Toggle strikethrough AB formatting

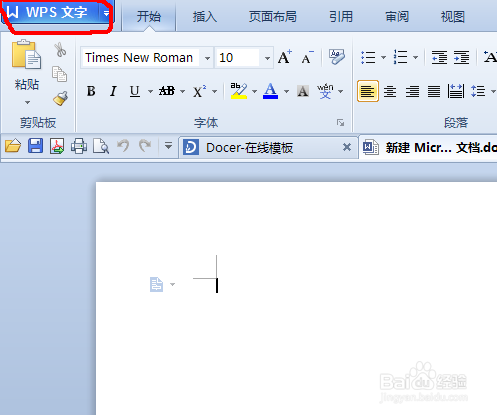coord(167,91)
